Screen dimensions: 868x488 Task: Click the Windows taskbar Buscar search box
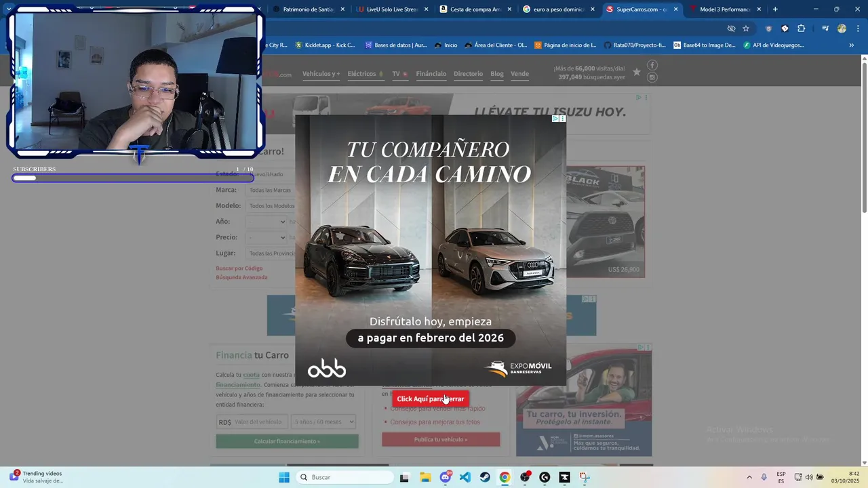pyautogui.click(x=344, y=477)
